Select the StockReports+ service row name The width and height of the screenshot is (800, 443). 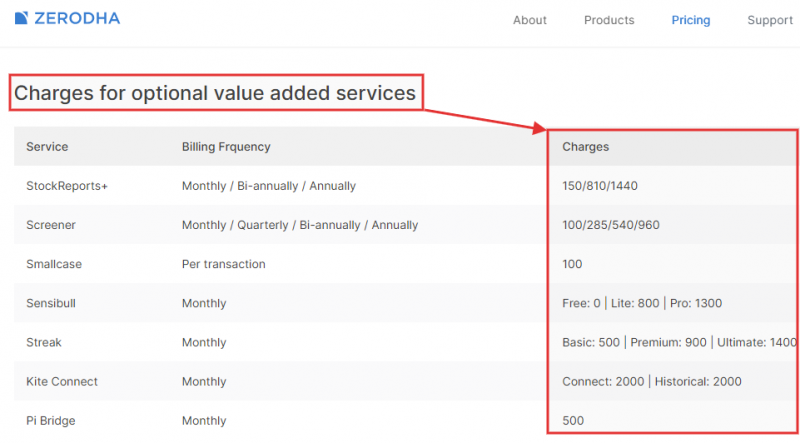(x=67, y=186)
